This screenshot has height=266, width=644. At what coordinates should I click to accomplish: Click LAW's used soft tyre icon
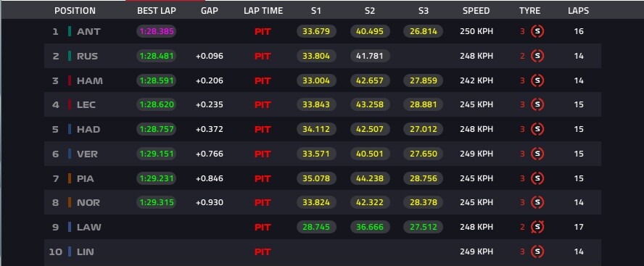(537, 227)
